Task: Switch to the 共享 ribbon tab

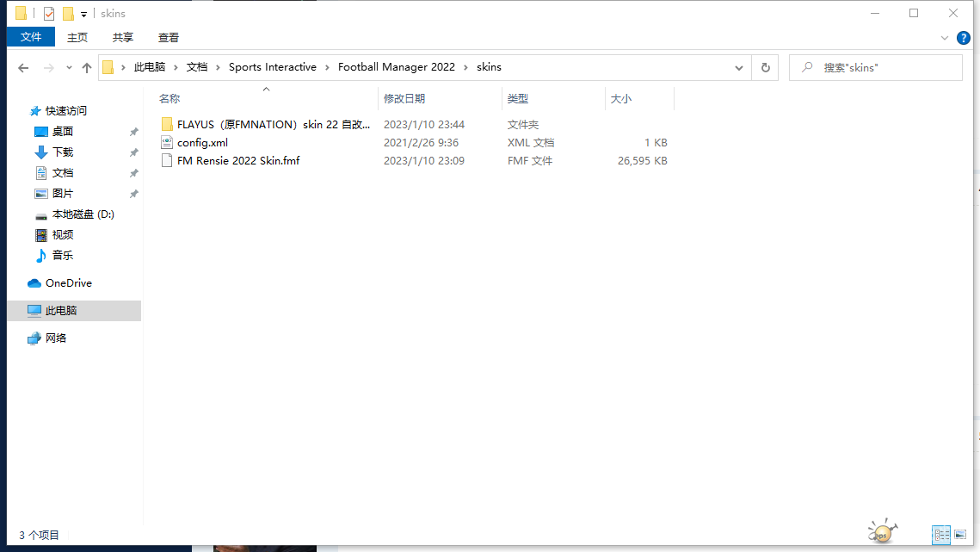Action: tap(122, 38)
